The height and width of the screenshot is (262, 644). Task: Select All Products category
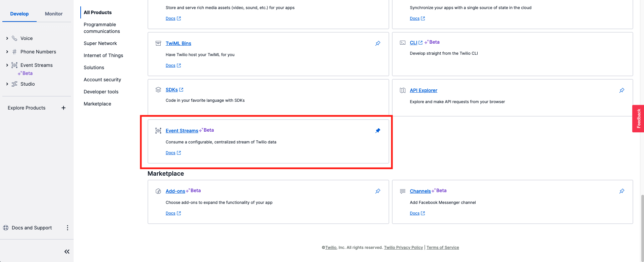coord(97,12)
